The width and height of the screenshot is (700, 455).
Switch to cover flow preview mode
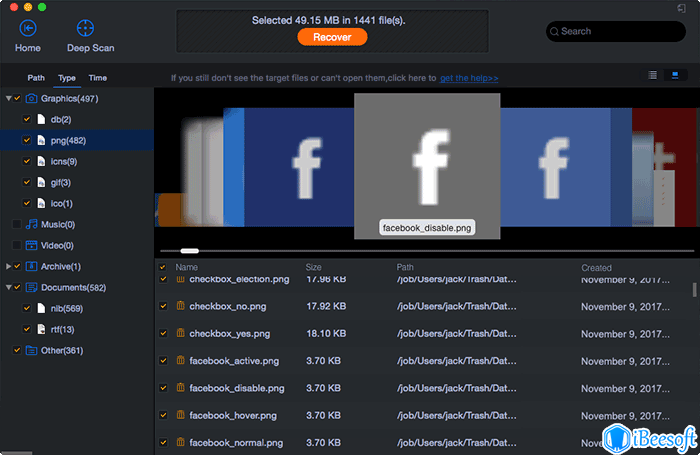point(675,75)
